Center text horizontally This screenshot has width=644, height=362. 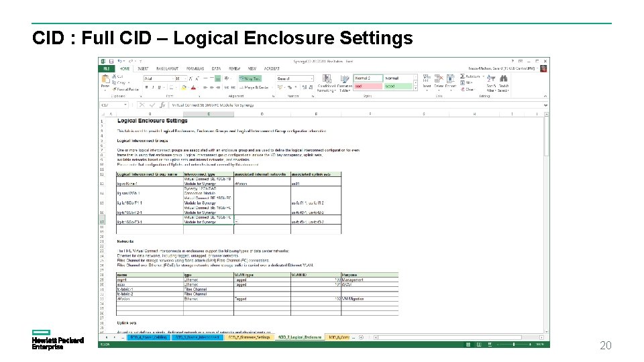click(211, 87)
